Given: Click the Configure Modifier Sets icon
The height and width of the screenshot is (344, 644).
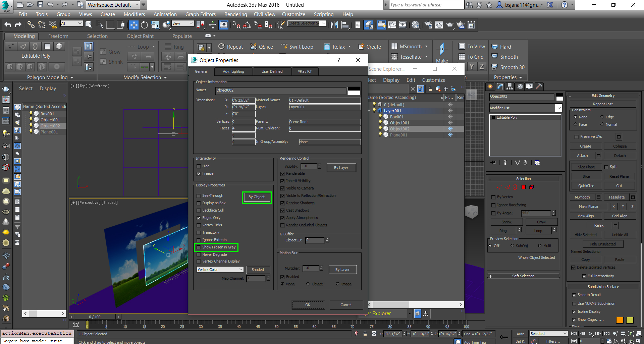Looking at the screenshot, I should (537, 163).
